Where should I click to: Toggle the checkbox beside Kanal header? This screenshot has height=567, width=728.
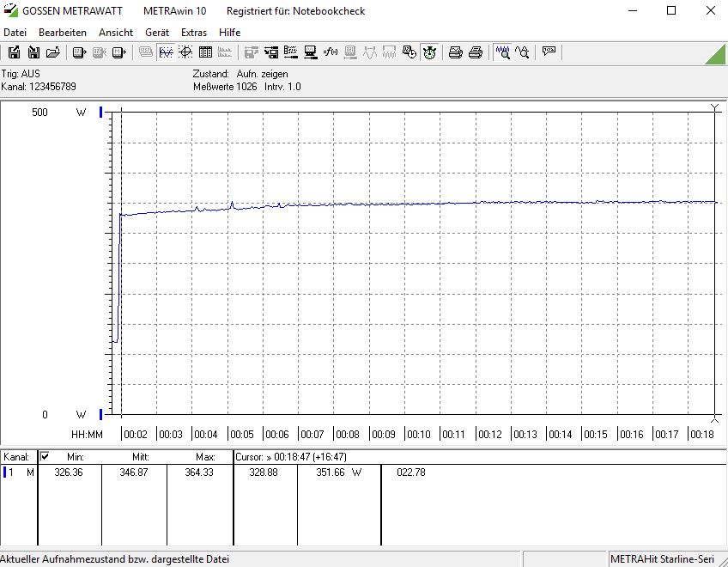(x=45, y=457)
